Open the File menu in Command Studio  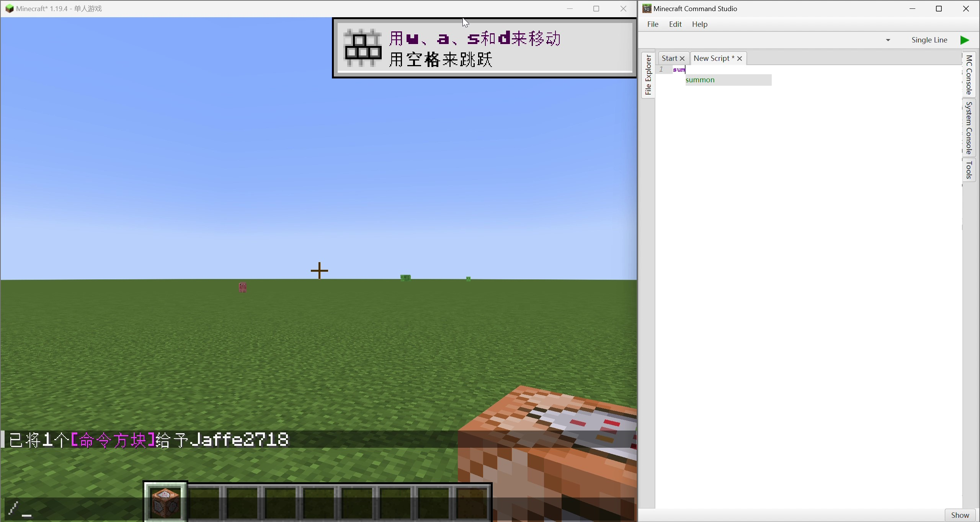pos(653,24)
